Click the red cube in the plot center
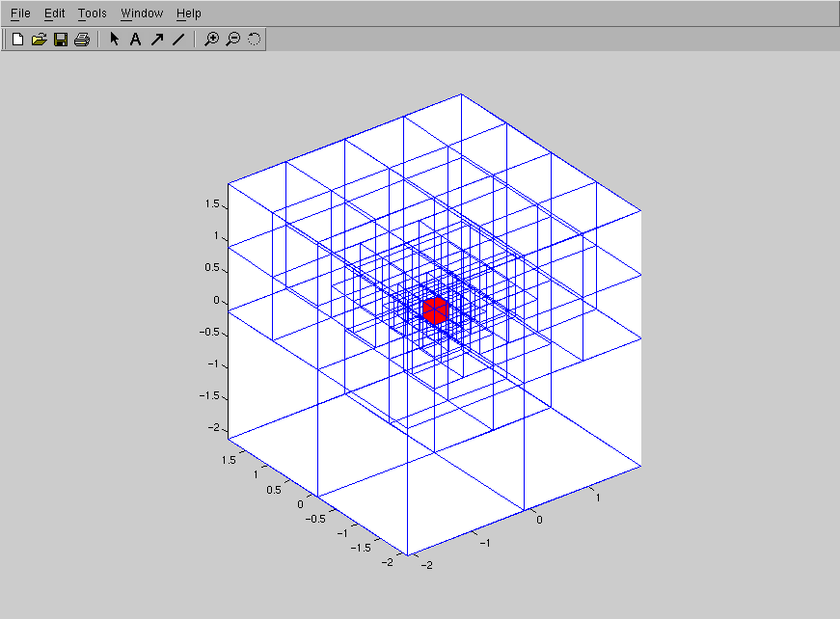Screen dimensions: 840x619 435,310
